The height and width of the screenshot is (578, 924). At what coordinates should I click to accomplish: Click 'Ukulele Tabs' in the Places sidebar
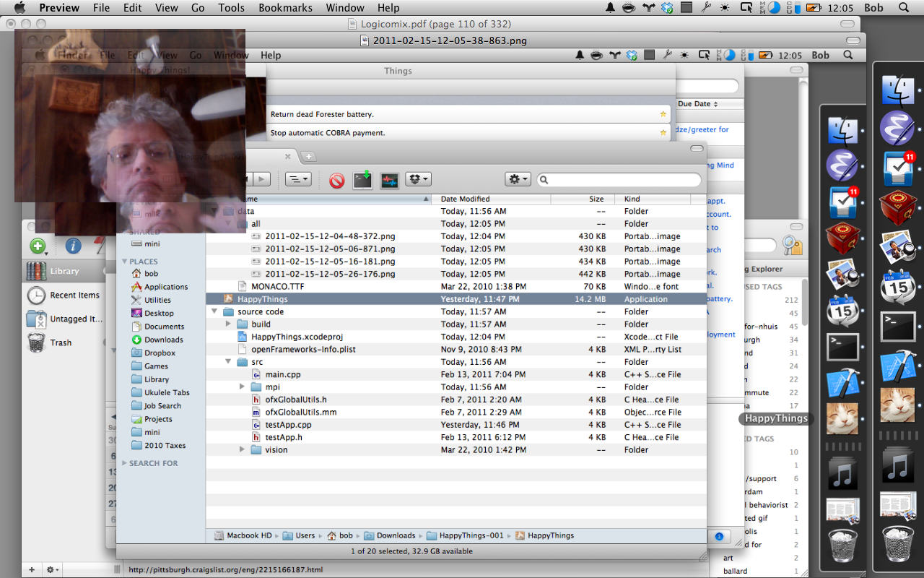166,392
